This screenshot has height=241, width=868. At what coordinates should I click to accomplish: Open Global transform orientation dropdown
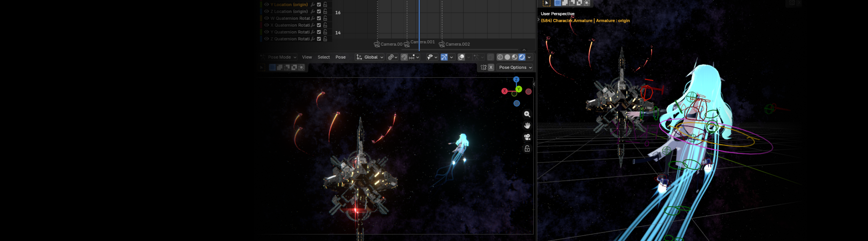(370, 57)
